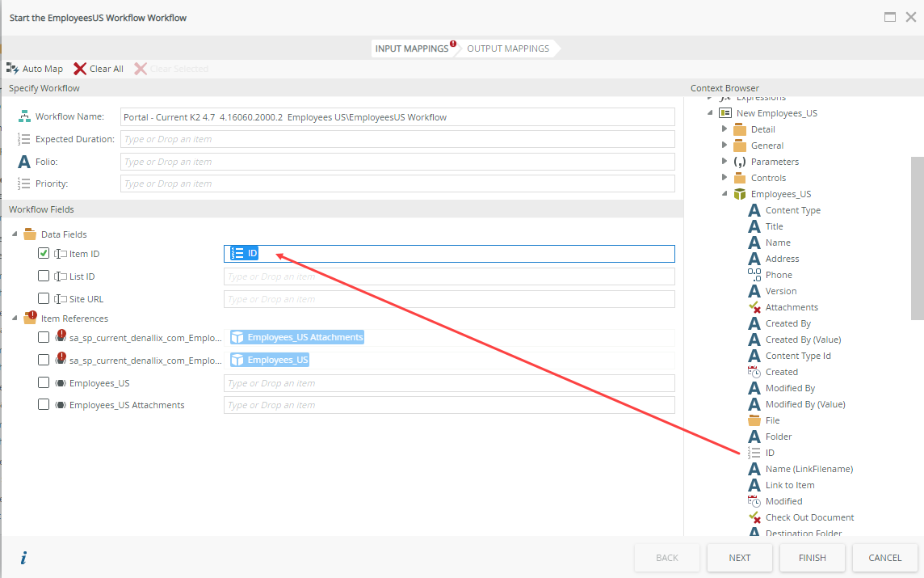Viewport: 924px width, 578px height.
Task: Click the Check Out Document icon
Action: click(754, 517)
